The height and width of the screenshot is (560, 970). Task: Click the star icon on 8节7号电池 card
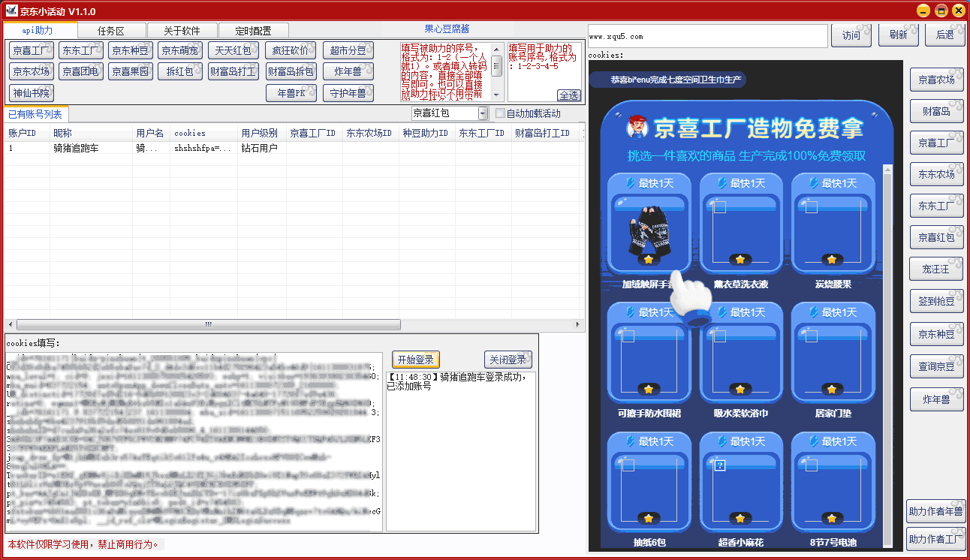(x=831, y=518)
